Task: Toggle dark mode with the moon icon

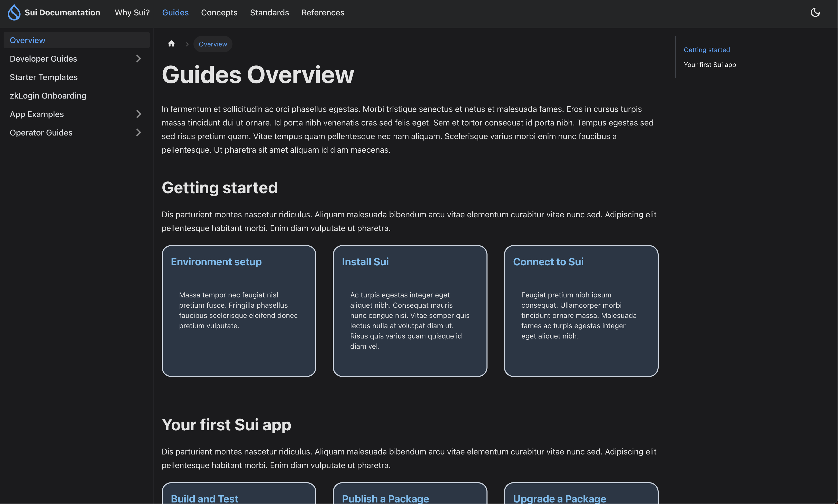Action: pyautogui.click(x=815, y=13)
